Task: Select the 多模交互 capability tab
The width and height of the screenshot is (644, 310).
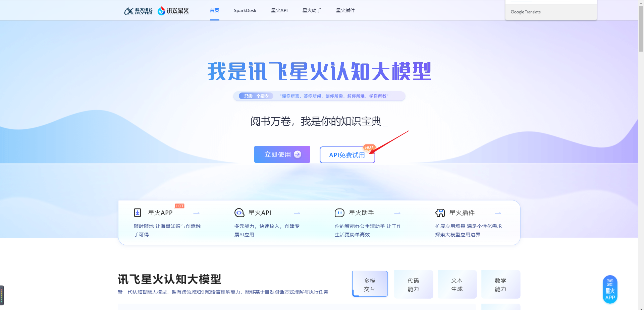Action: click(370, 285)
